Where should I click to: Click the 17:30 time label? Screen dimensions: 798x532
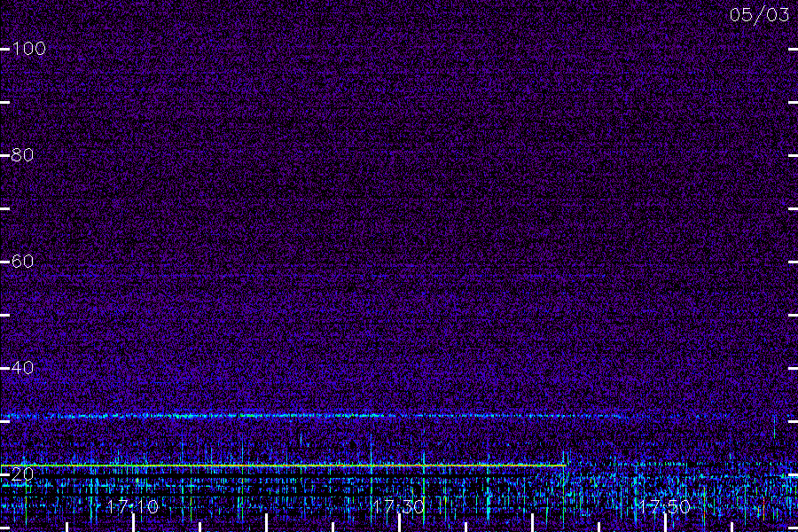point(399,506)
